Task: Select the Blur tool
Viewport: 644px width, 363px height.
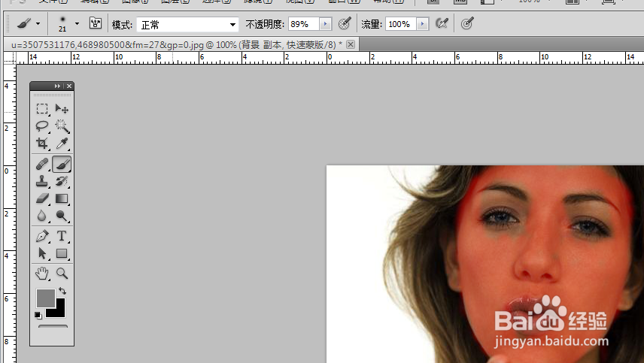Action: (42, 216)
